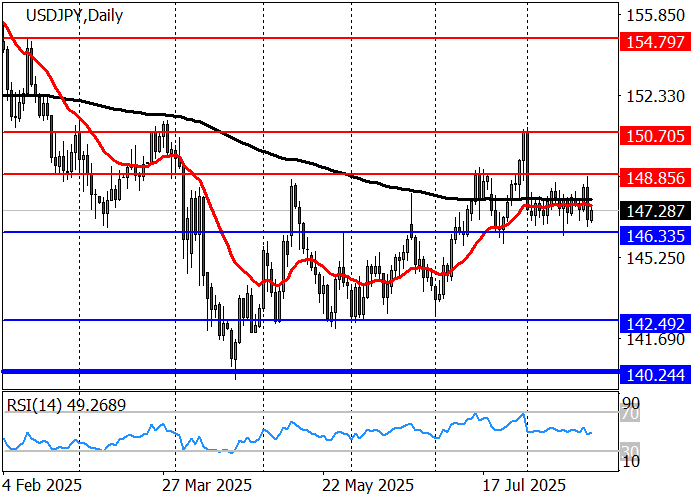
Task: Select the 140.244 support price label
Action: coord(655,375)
